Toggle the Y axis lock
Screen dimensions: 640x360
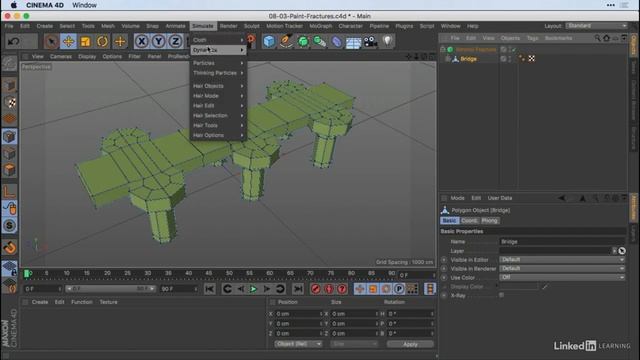coord(159,41)
